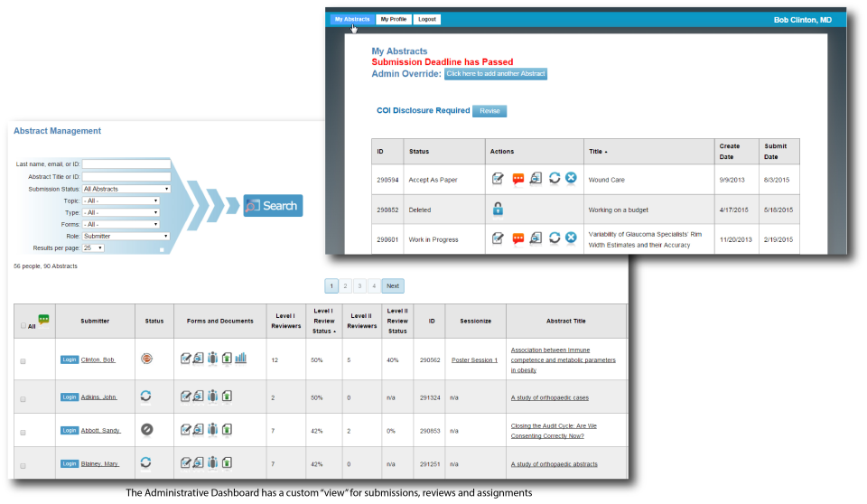Click edit form icon in Abbott, Sandy row

click(x=185, y=429)
